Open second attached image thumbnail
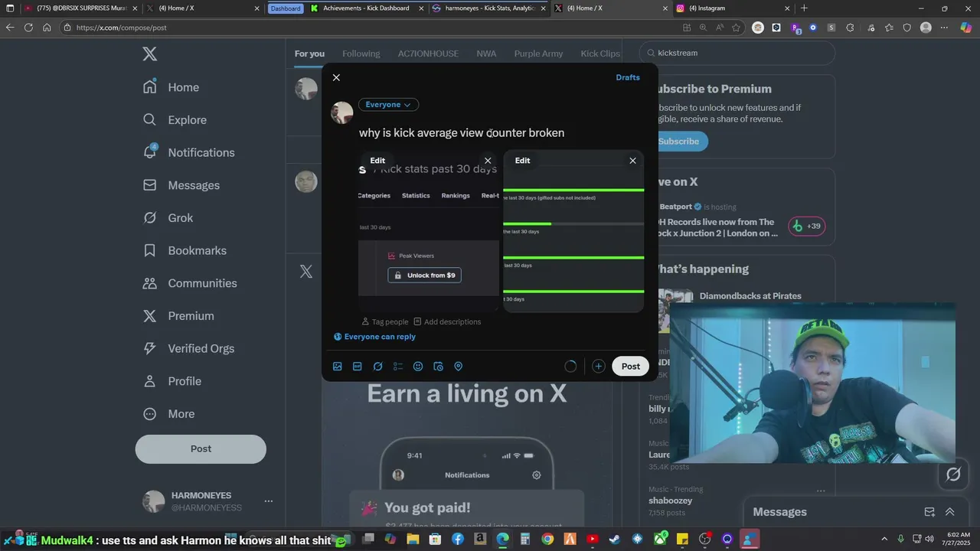The height and width of the screenshot is (551, 980). pyautogui.click(x=573, y=231)
